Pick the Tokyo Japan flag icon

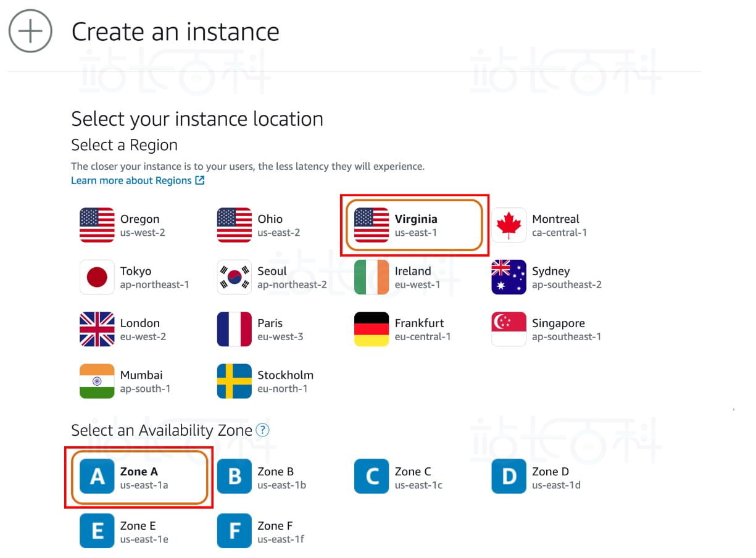[97, 277]
